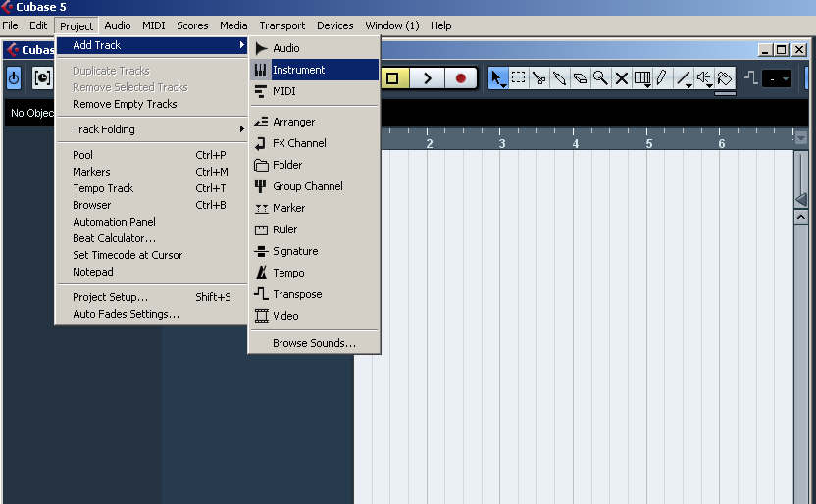Add a Marker track
This screenshot has height=504, width=816.
(314, 208)
